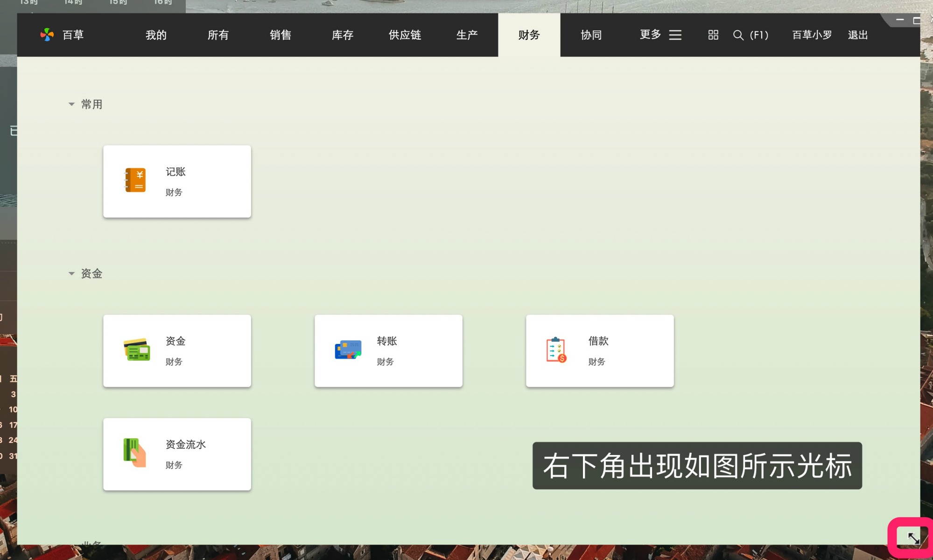The width and height of the screenshot is (933, 560).
Task: Open the grid apps icon in navbar
Action: pyautogui.click(x=713, y=35)
